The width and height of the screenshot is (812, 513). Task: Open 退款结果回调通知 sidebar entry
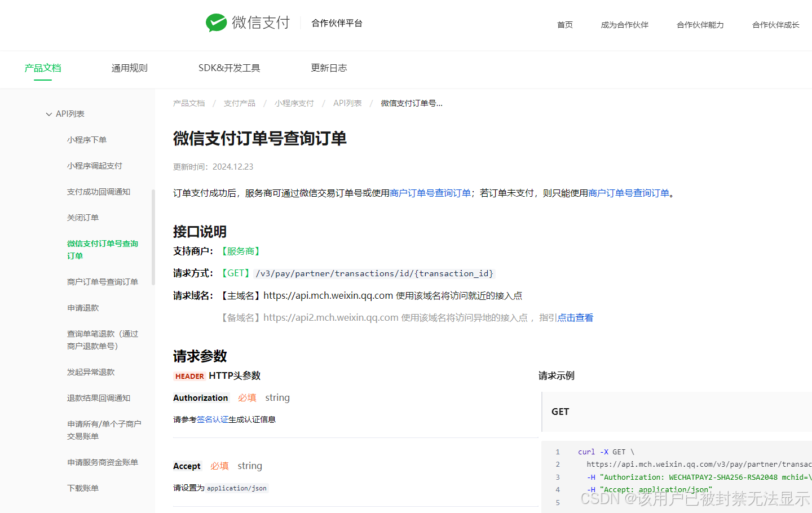click(99, 398)
